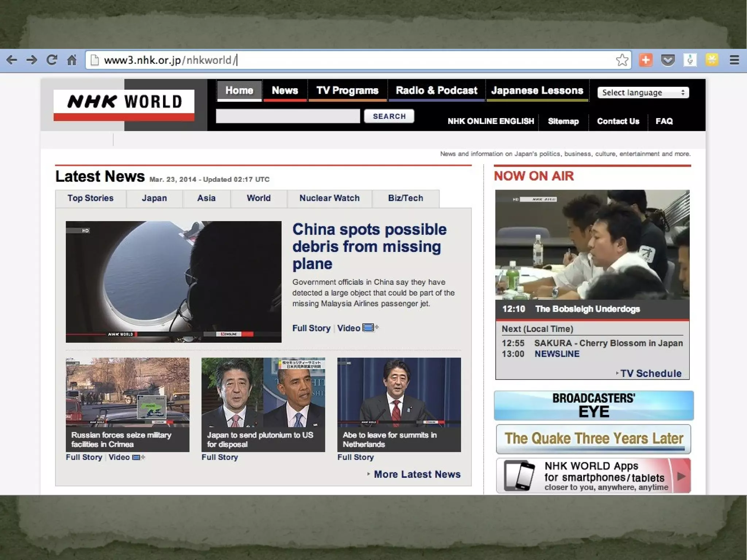This screenshot has height=560, width=747.
Task: Open the TV Programs menu
Action: (347, 90)
